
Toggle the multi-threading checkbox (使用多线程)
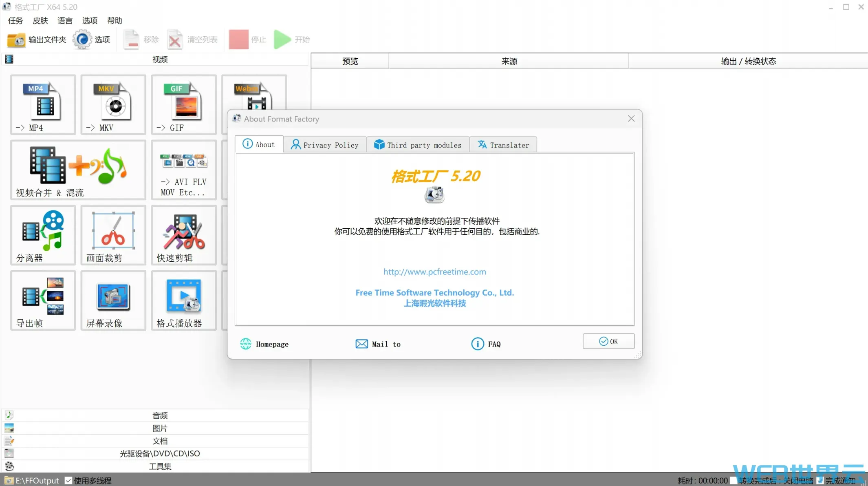click(68, 481)
